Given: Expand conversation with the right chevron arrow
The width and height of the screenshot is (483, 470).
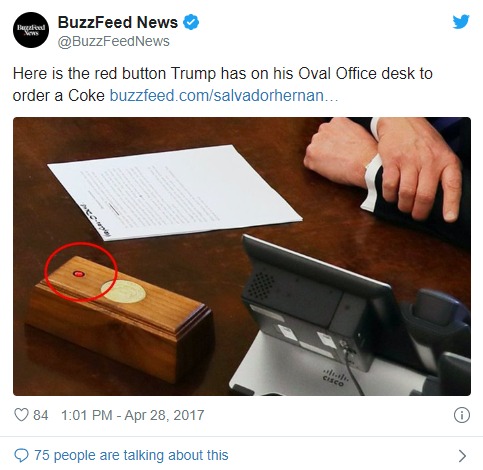Looking at the screenshot, I should click(x=462, y=456).
